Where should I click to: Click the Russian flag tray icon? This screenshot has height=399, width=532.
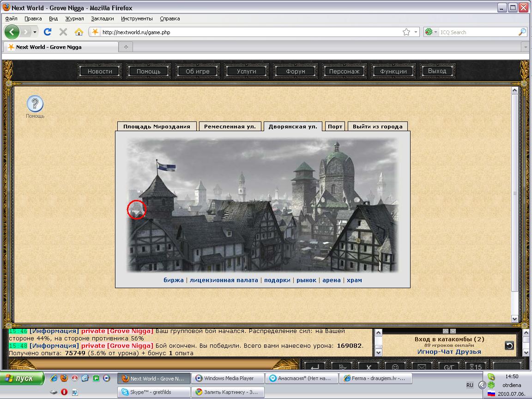pos(491,394)
